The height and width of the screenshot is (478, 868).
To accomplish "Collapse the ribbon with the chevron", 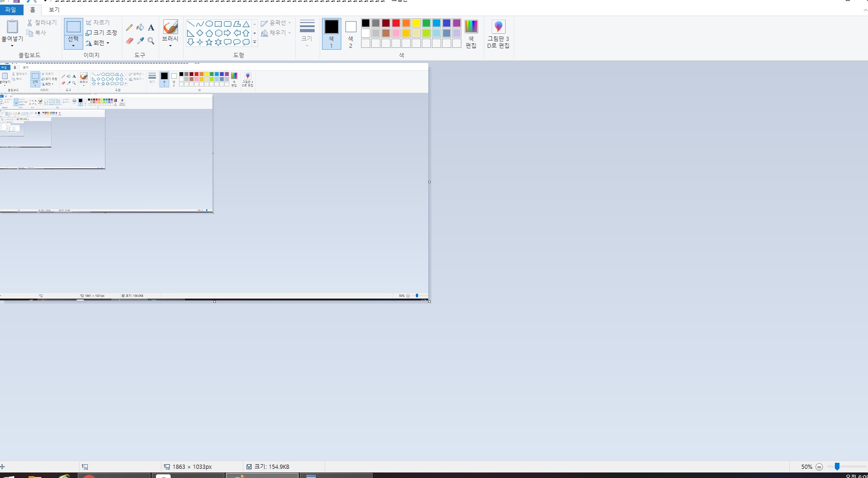I will coord(865,10).
